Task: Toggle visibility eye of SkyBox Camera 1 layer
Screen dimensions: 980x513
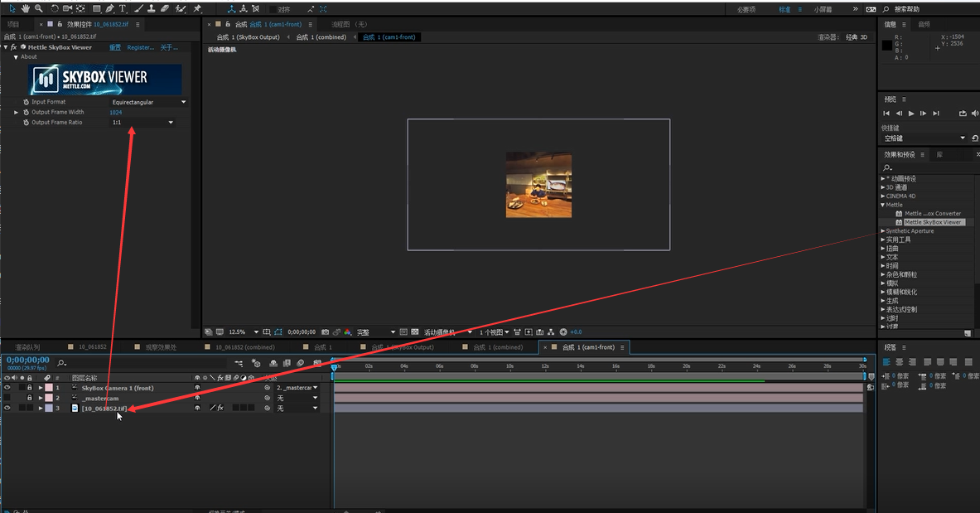Action: point(7,388)
